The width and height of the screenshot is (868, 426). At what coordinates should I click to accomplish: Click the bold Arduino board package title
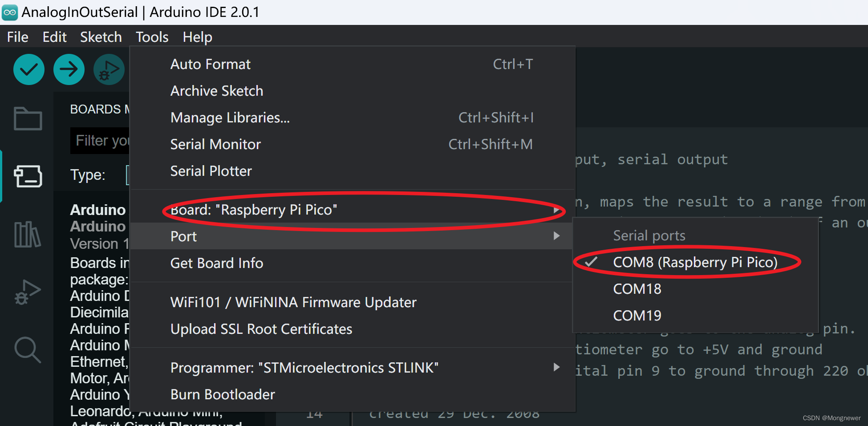(98, 210)
